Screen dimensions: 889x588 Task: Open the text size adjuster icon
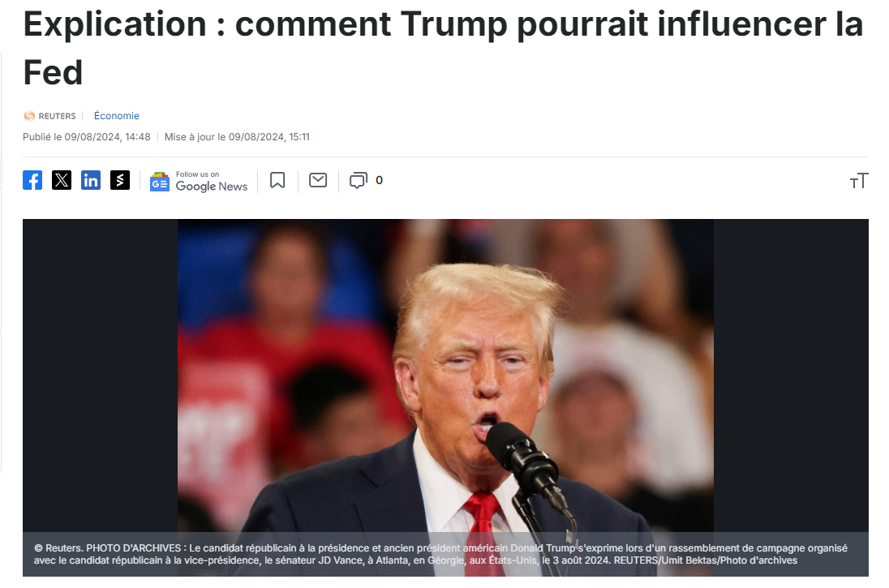[x=858, y=181]
